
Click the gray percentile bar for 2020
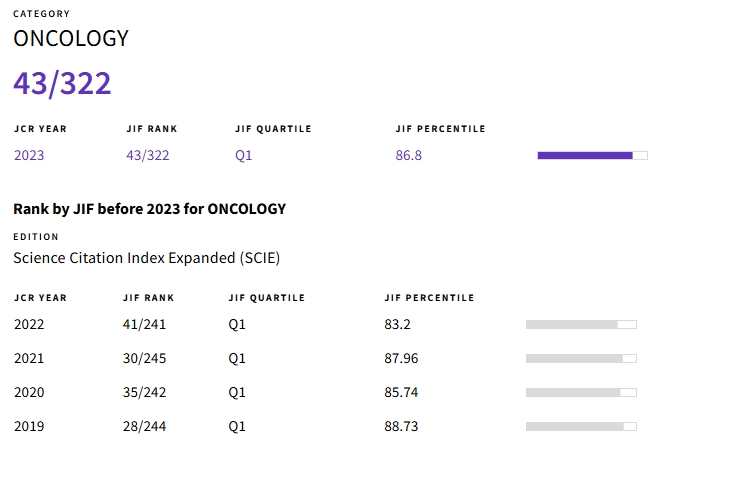tap(581, 392)
